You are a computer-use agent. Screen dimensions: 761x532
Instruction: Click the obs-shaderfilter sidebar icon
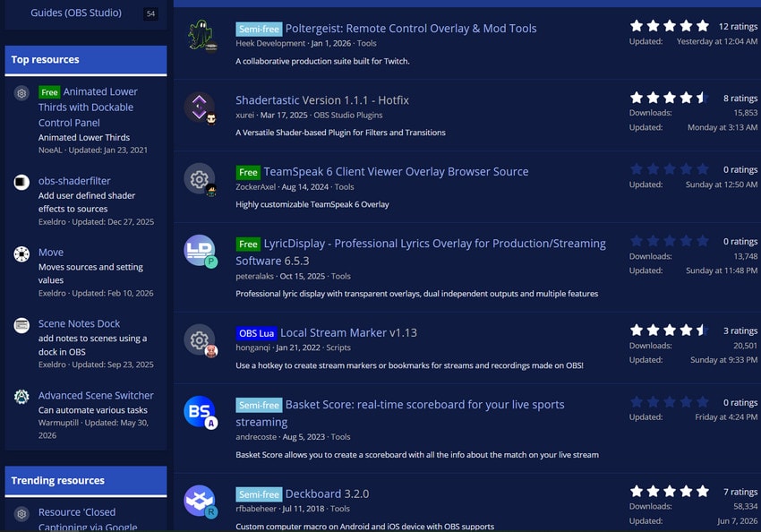pyautogui.click(x=21, y=182)
